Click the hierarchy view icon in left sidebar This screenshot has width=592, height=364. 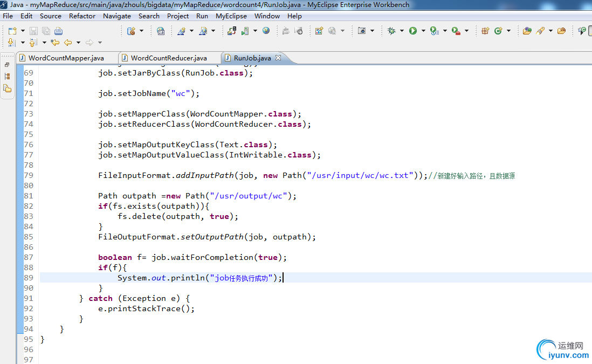pos(7,76)
